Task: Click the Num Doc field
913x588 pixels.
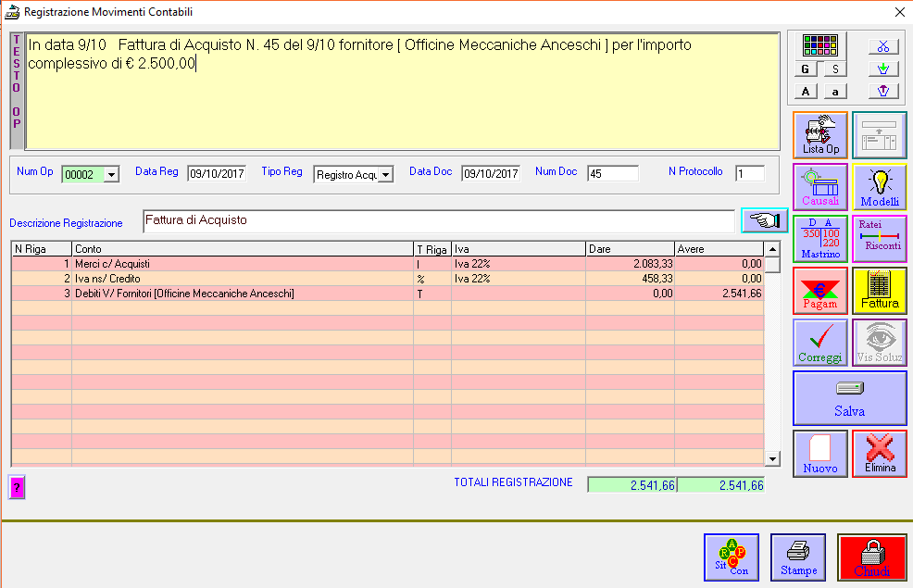Action: coord(613,173)
